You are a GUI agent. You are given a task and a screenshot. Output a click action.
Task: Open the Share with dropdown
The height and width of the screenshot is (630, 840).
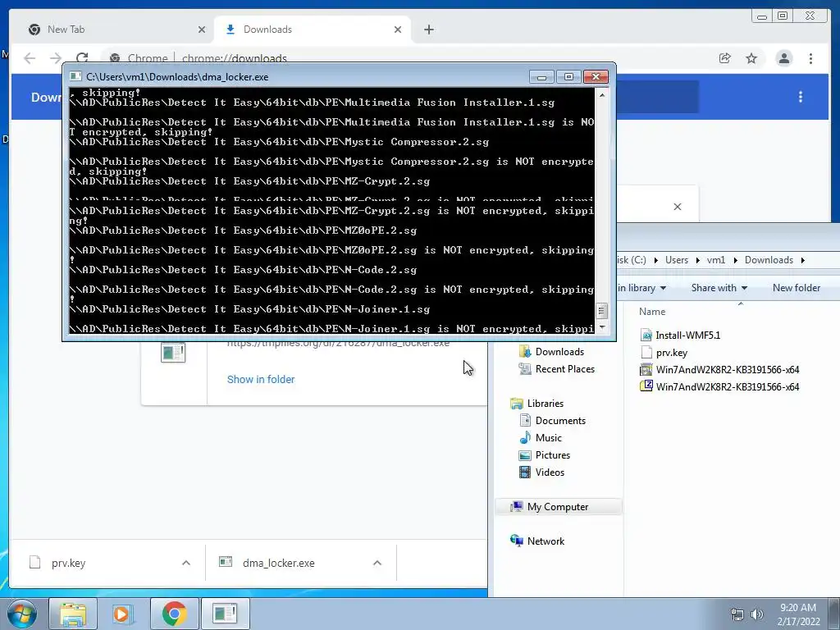(x=719, y=288)
